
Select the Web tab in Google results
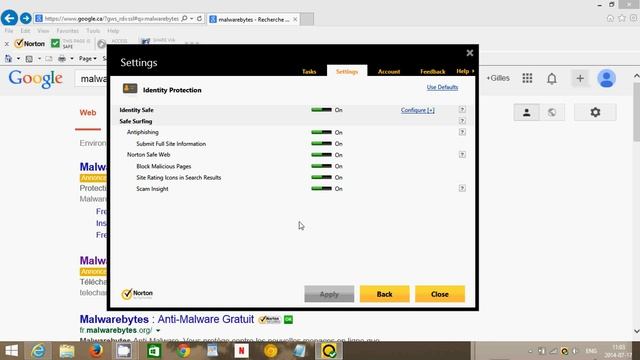(88, 113)
